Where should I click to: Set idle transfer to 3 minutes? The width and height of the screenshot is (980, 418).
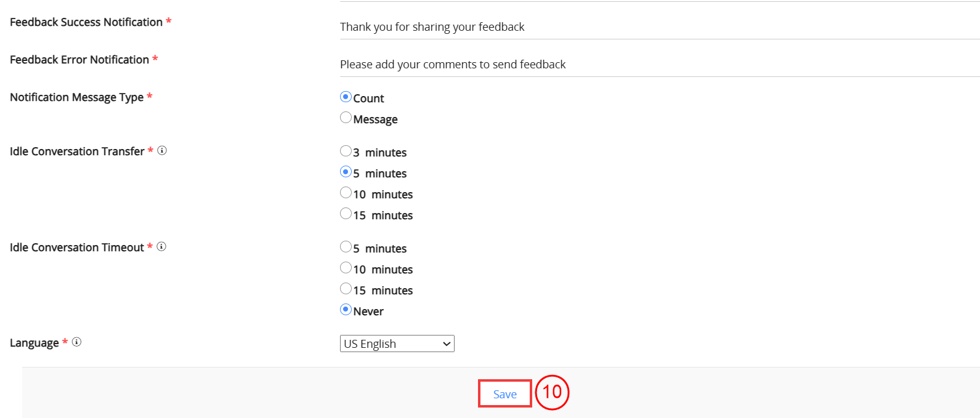pyautogui.click(x=346, y=151)
